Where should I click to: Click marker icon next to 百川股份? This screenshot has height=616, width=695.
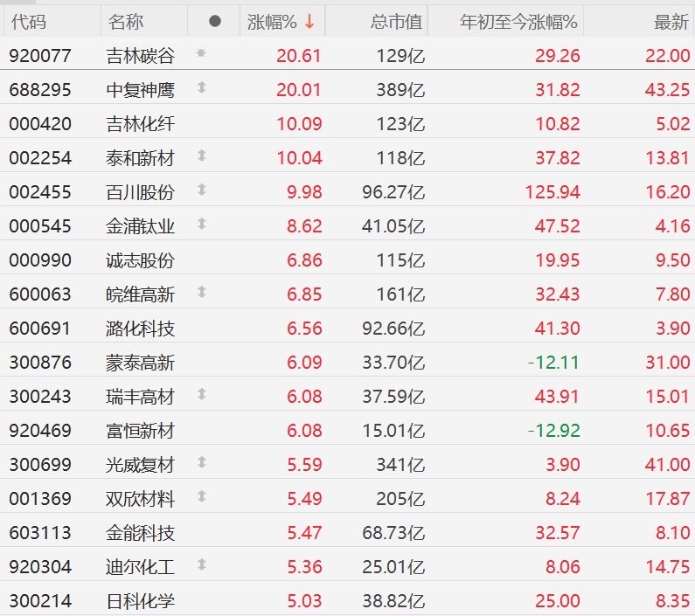tap(202, 190)
